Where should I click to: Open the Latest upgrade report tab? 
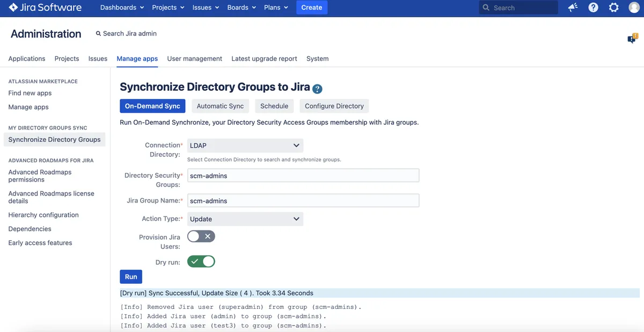click(x=264, y=59)
